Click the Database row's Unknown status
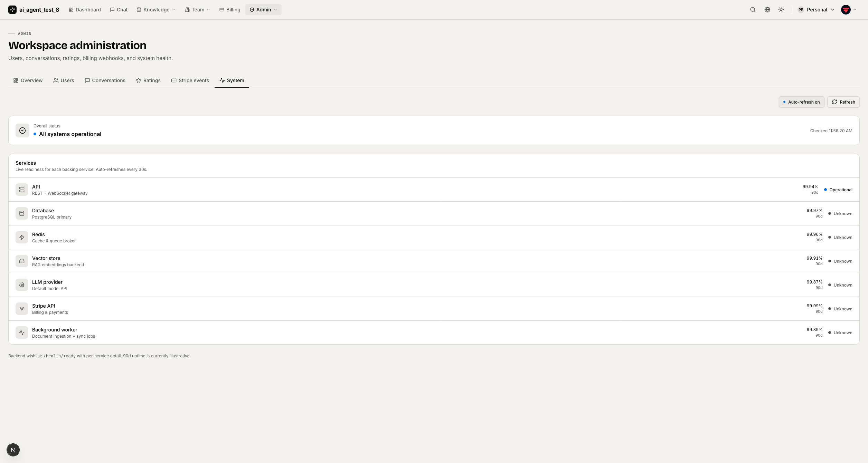The image size is (868, 463). [x=840, y=214]
